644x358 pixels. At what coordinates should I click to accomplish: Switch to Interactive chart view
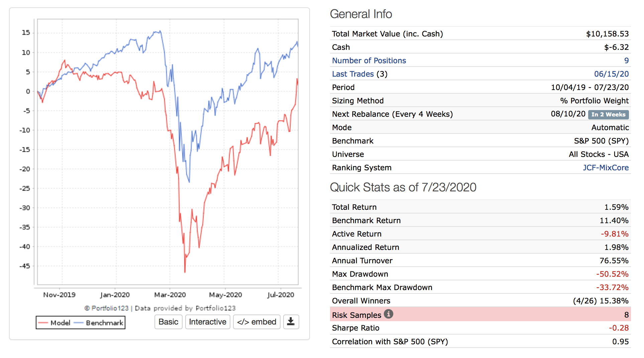click(x=207, y=322)
